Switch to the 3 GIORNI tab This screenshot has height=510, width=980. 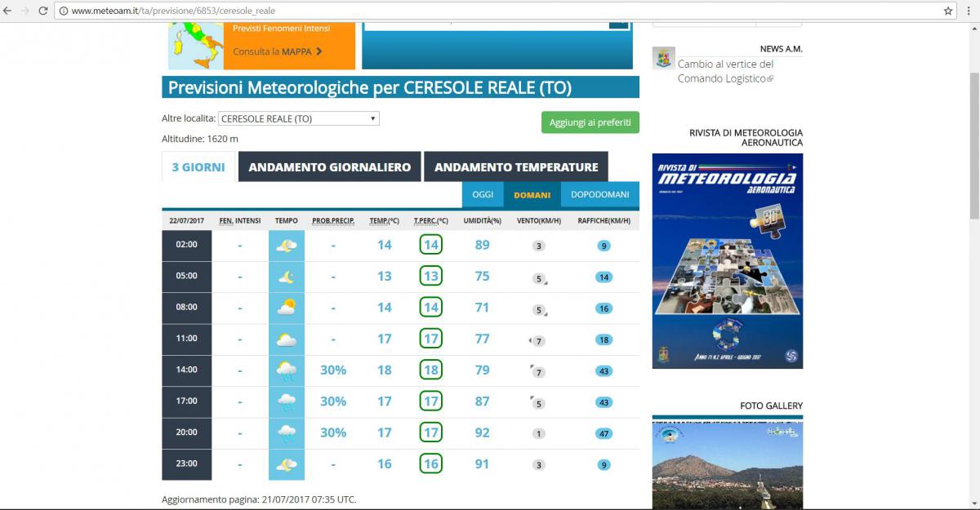[x=198, y=167]
